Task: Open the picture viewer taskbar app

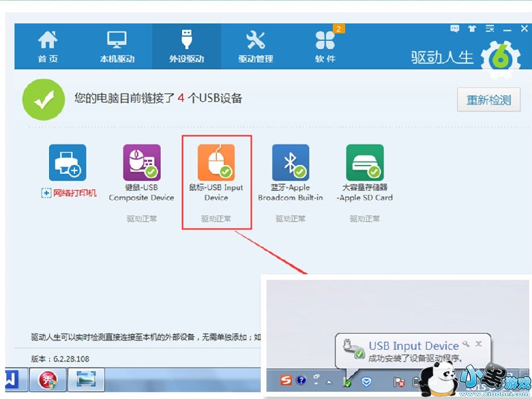Action: coord(86,379)
